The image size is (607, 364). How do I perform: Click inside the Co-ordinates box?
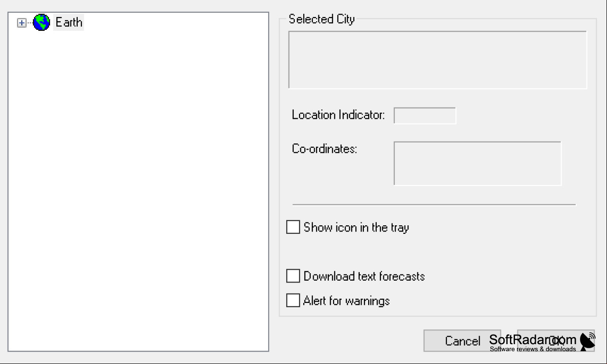(x=477, y=163)
